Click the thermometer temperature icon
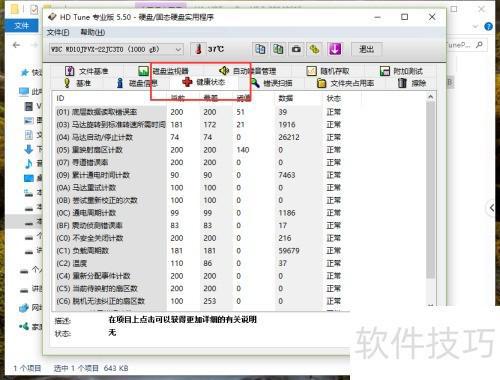Image resolution: width=500 pixels, height=380 pixels. tap(199, 49)
